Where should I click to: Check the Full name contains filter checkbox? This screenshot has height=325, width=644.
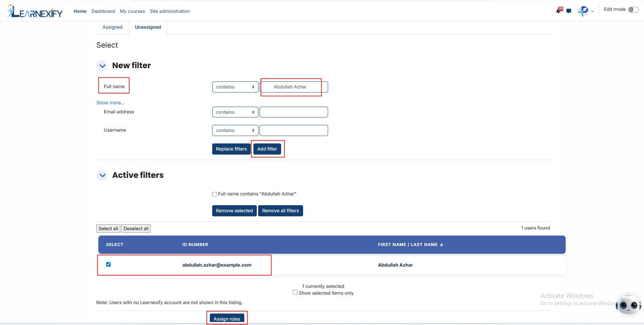(214, 194)
